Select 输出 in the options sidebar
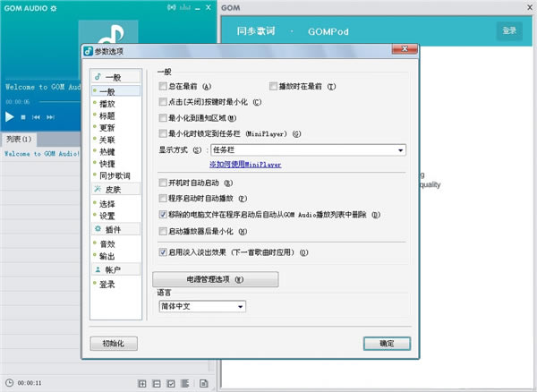Viewport: 537px width, 392px height. coord(107,256)
